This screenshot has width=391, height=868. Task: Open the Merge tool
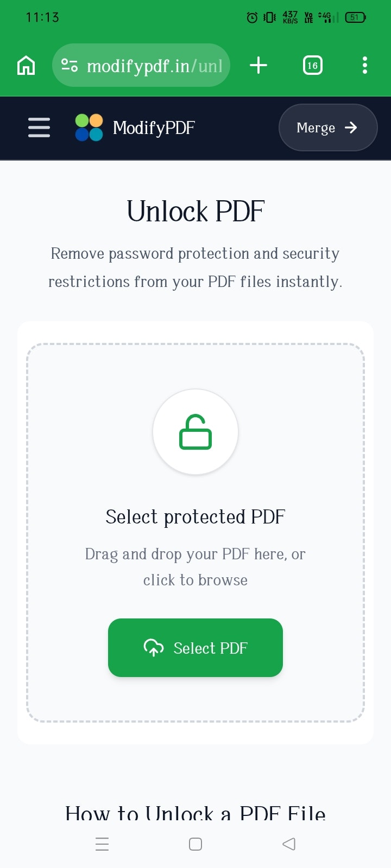click(x=327, y=127)
